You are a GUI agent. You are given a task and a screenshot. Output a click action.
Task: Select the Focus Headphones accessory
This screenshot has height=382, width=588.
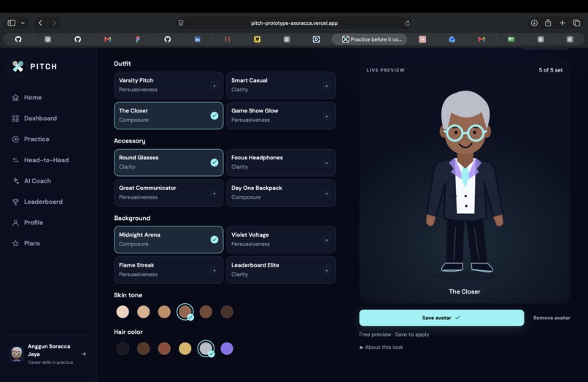281,163
